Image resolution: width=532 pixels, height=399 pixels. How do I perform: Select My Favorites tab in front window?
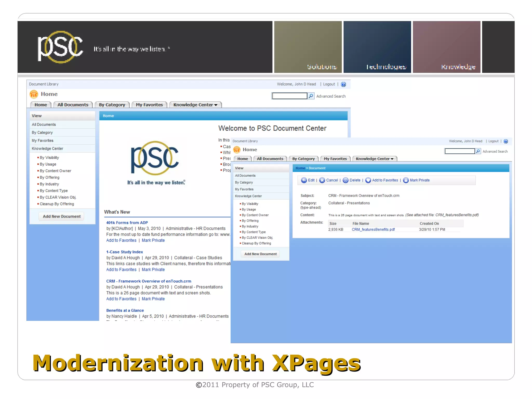click(x=335, y=159)
